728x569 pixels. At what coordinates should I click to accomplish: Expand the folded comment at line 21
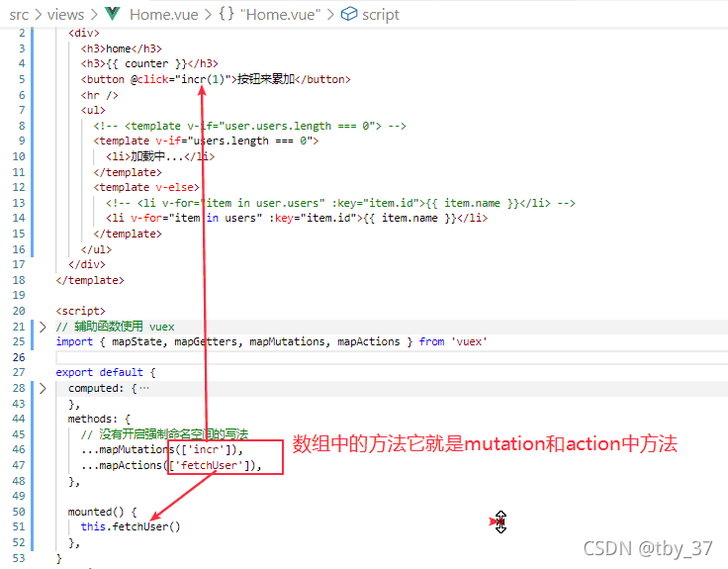(x=43, y=327)
